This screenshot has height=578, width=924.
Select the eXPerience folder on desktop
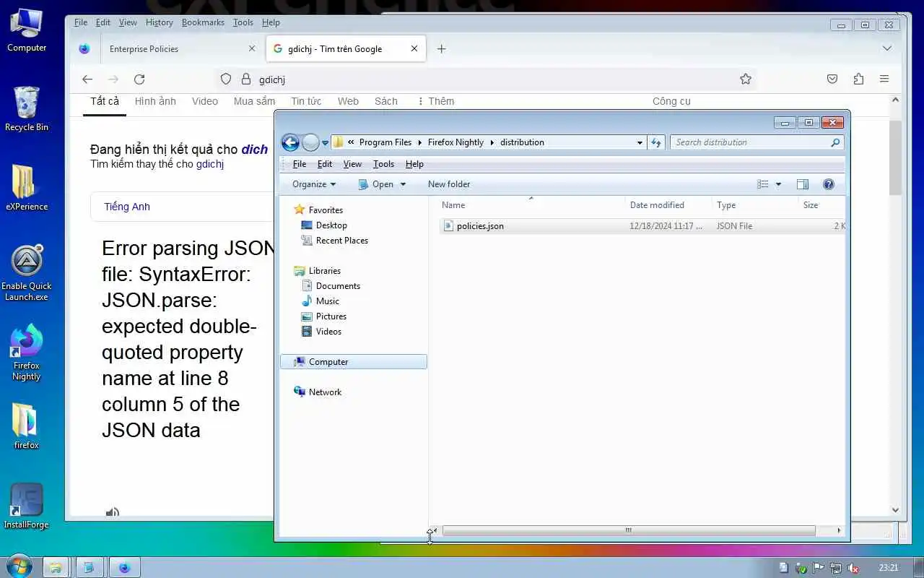click(x=27, y=189)
